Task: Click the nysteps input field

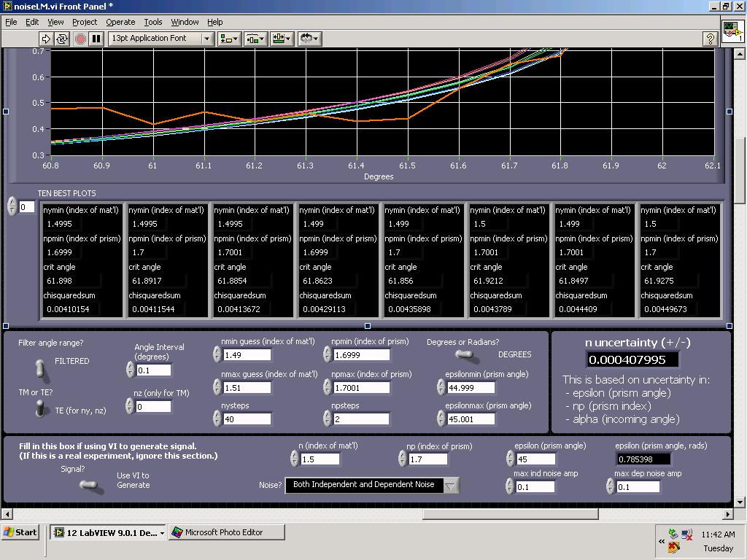Action: tap(247, 419)
